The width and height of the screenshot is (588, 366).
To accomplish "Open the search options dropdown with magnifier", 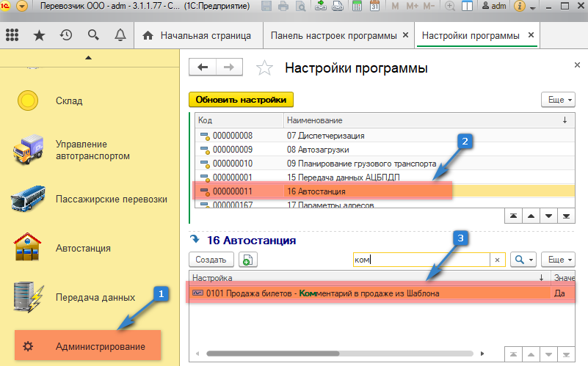I will 524,260.
